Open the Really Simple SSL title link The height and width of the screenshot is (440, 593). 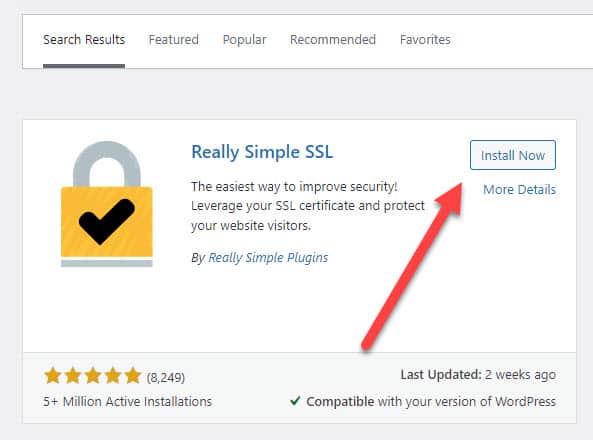click(x=262, y=152)
